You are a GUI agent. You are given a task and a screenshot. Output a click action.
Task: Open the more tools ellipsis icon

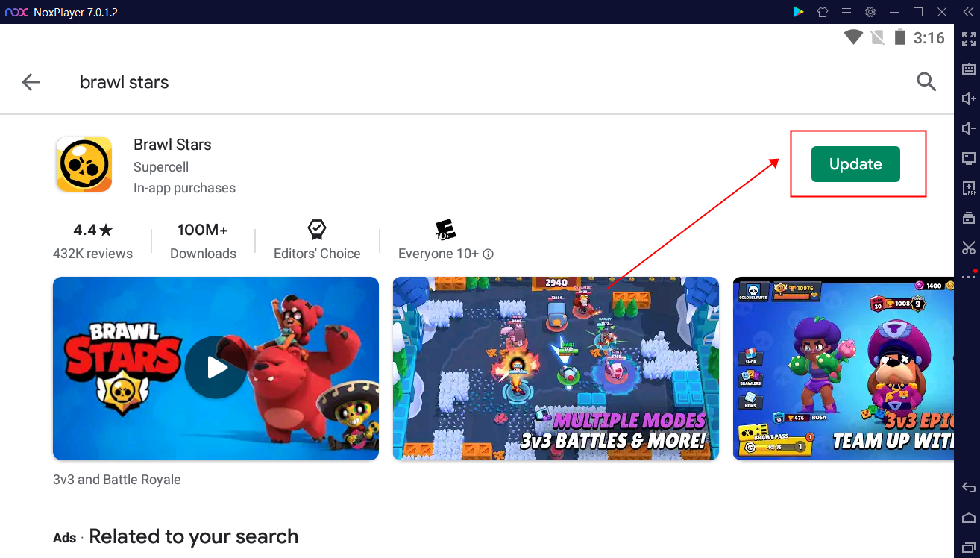pyautogui.click(x=968, y=277)
